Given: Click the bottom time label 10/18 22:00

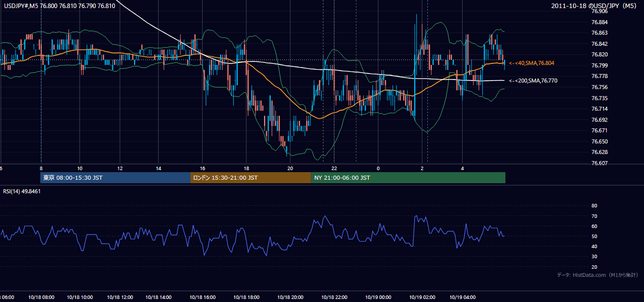Looking at the screenshot, I should point(334,297).
